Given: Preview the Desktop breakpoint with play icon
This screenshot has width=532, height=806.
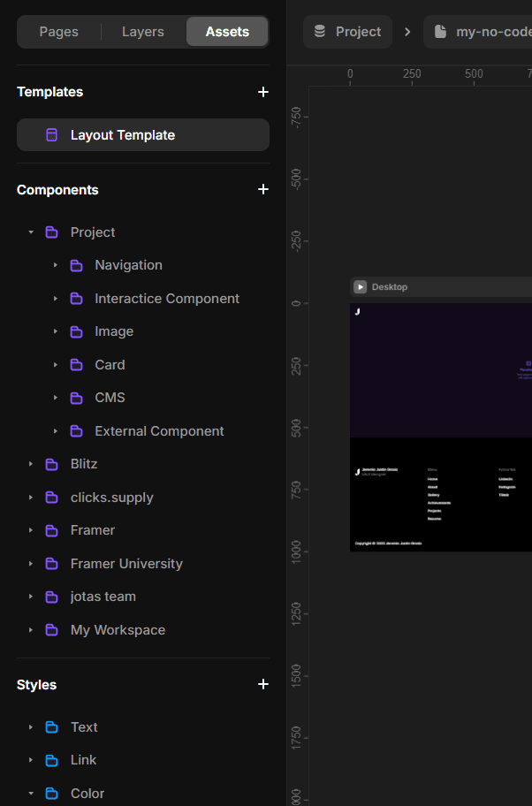Looking at the screenshot, I should [361, 287].
